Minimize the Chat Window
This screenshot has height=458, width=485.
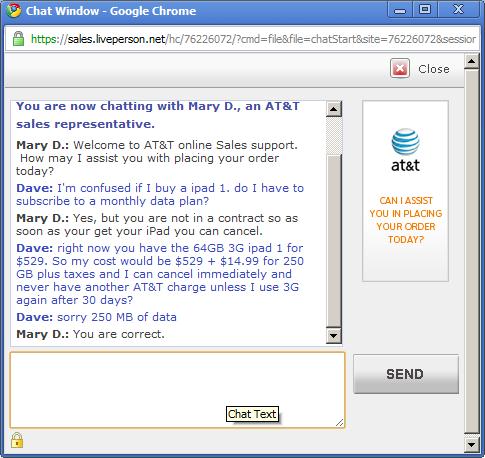point(400,10)
